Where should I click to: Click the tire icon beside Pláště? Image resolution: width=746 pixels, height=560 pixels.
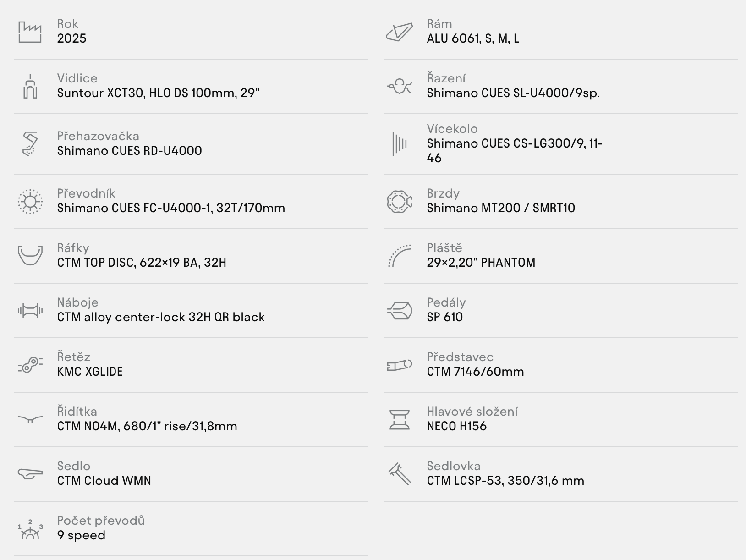click(x=400, y=256)
